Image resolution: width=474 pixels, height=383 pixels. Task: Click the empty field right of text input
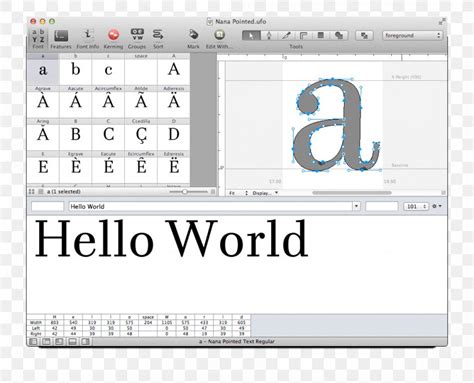[382, 206]
